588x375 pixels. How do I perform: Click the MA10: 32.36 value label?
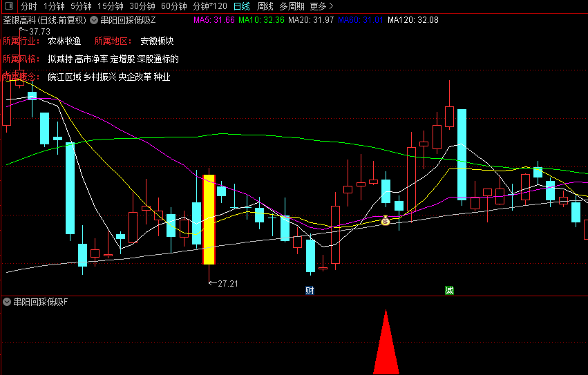[x=261, y=20]
